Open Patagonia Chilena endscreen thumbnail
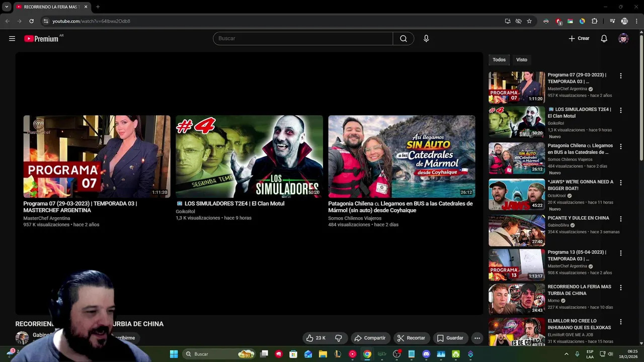 [x=401, y=156]
